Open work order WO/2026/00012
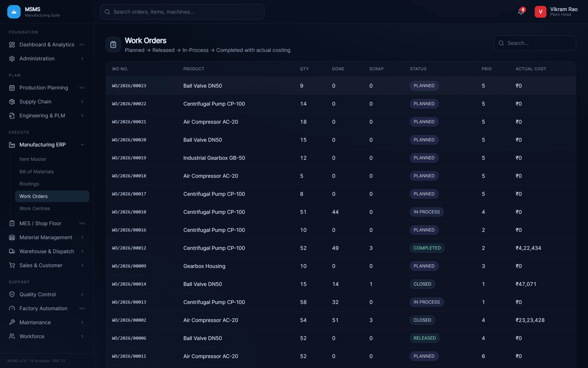This screenshot has height=368, width=588. click(129, 248)
